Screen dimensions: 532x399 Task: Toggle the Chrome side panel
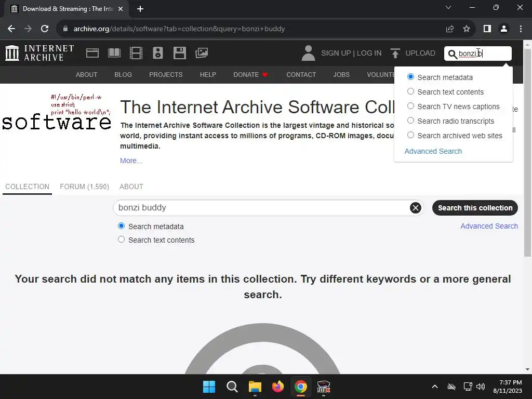tap(487, 29)
